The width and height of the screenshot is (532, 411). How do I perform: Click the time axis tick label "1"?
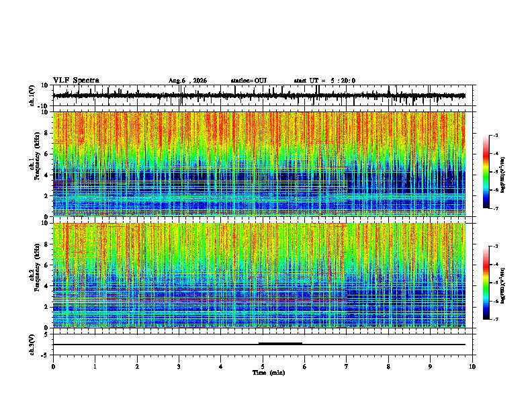(95, 367)
